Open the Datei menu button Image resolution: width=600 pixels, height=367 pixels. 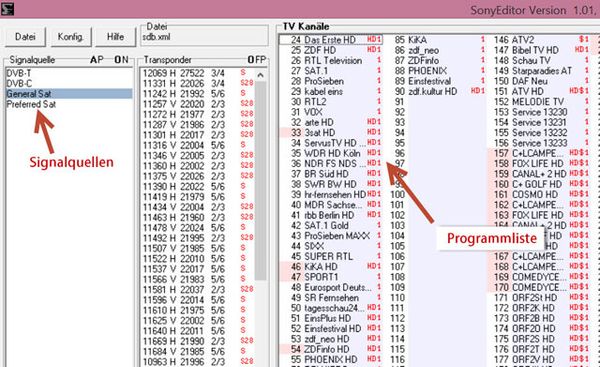(x=25, y=37)
